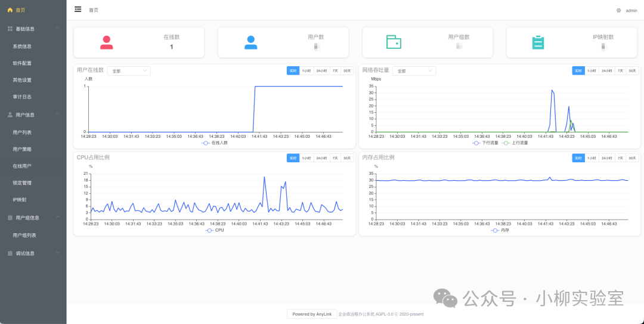Click the red online-users person icon

[106, 42]
